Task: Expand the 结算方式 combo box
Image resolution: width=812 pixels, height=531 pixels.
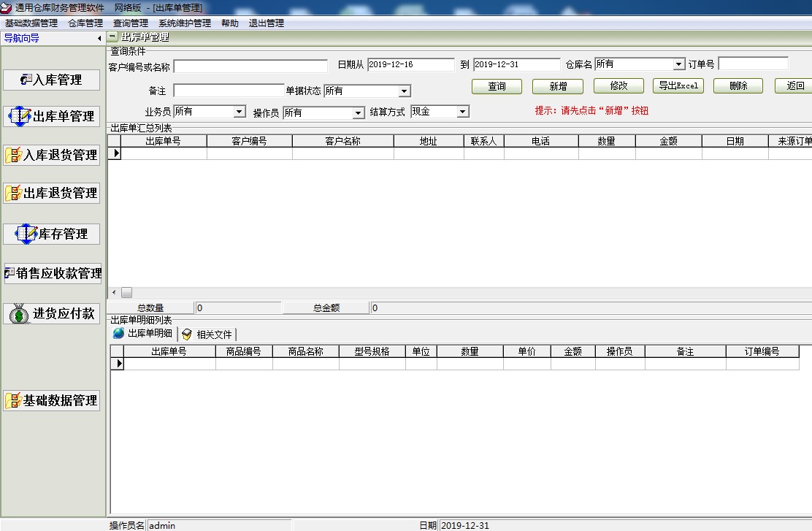Action: (x=462, y=112)
